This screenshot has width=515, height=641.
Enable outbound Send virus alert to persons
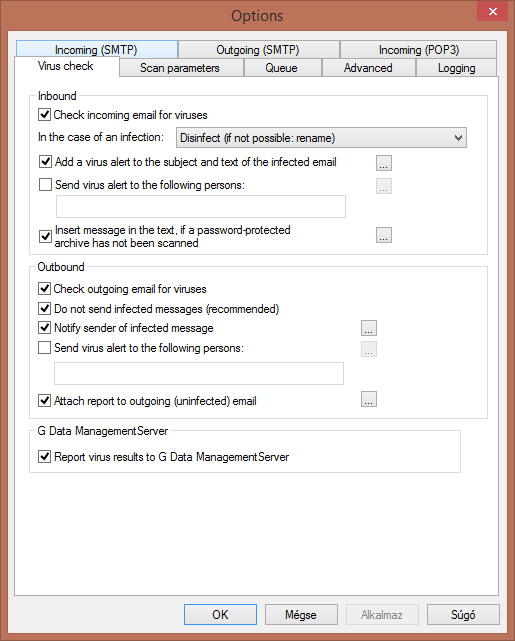[x=44, y=347]
